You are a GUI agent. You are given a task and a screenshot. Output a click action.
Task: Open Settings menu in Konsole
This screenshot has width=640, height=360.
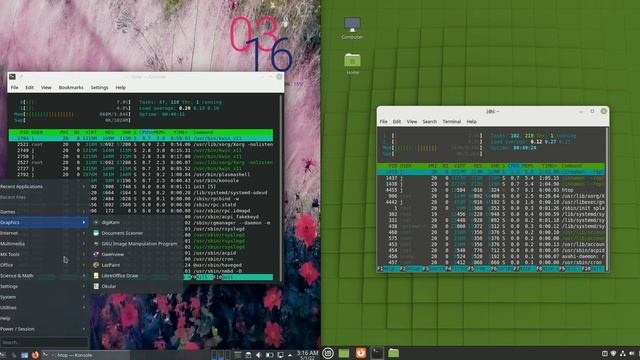point(99,87)
